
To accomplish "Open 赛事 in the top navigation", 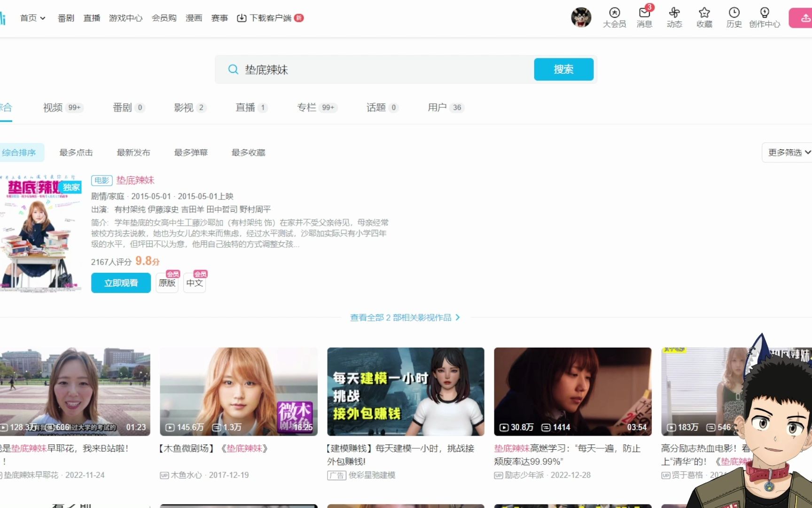I will pos(219,18).
